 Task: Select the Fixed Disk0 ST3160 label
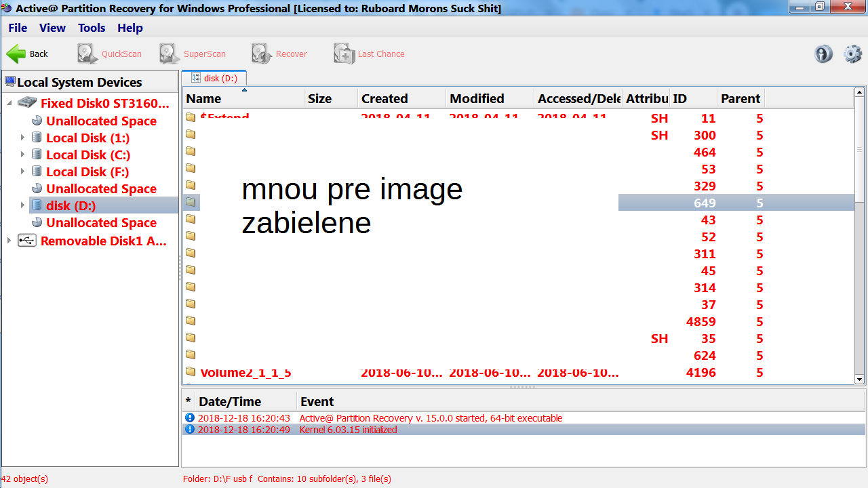tap(105, 103)
